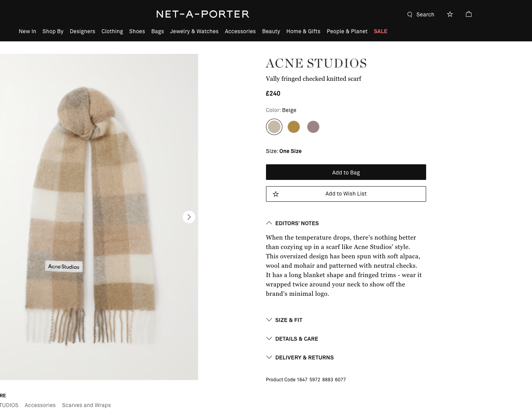Open the Scarves and Wraps breadcrumb link
This screenshot has height=416, width=532.
86,405
